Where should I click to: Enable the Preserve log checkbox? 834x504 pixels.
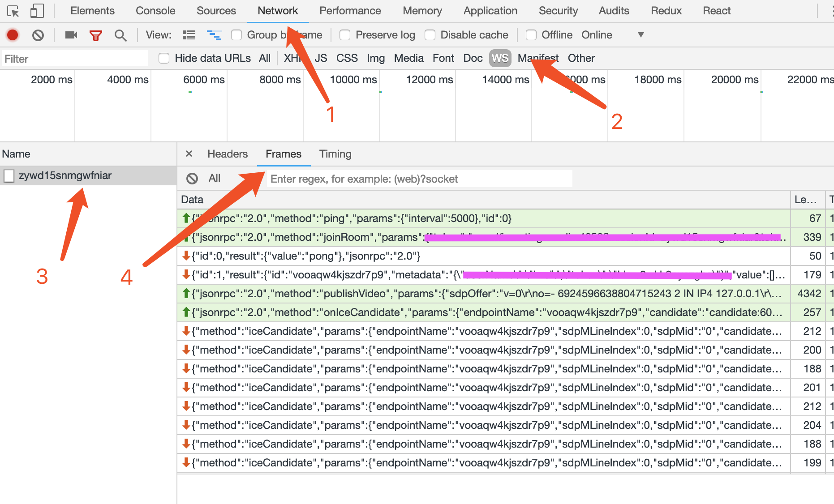coord(345,34)
